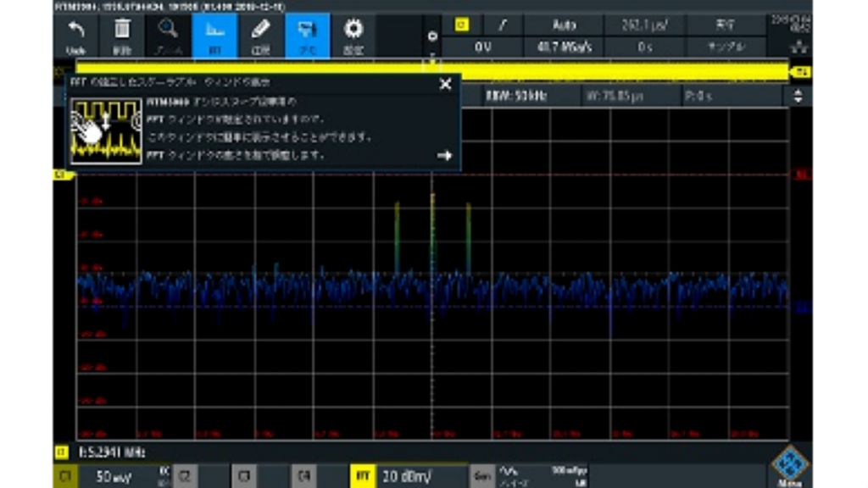Open the gear settings icon
Viewport: 868px width, 488px height.
pos(353,36)
